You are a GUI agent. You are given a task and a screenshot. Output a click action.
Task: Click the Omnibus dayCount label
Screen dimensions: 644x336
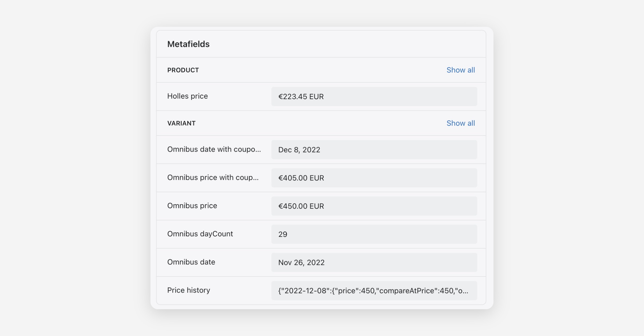tap(200, 234)
